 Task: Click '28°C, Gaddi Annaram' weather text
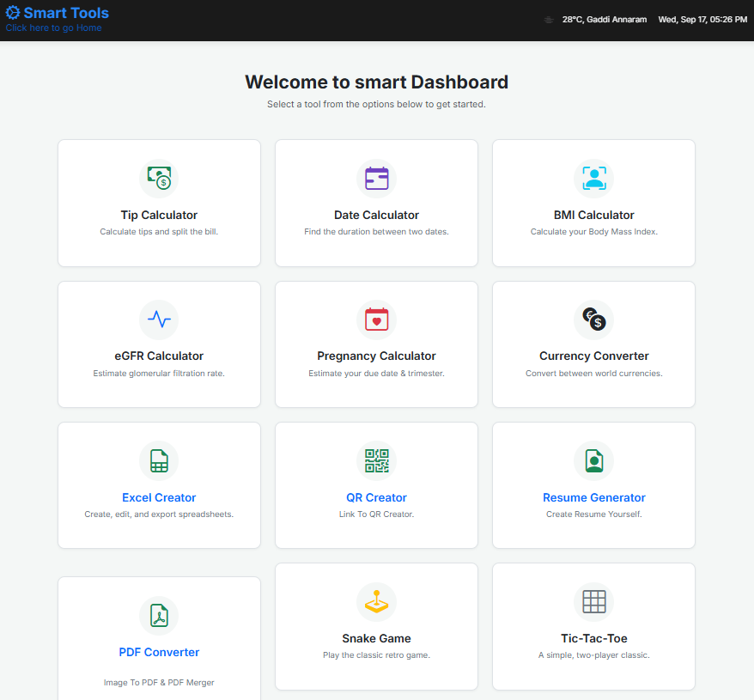coord(605,20)
